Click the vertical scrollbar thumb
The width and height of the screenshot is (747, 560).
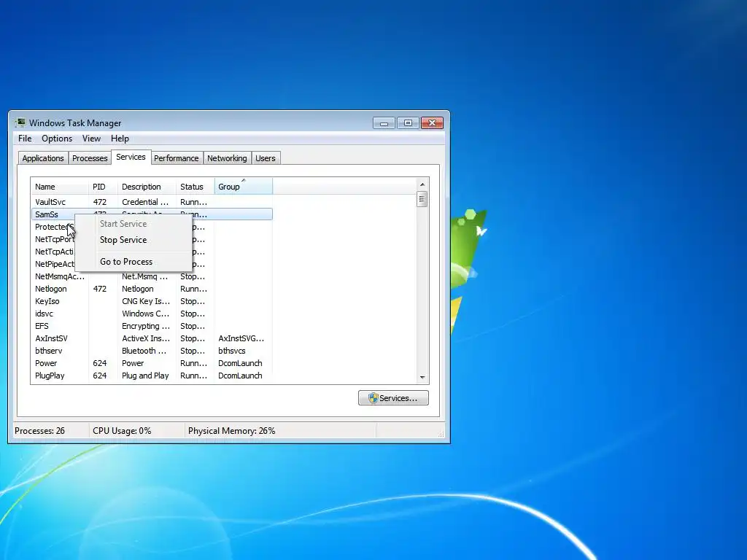[x=422, y=199]
